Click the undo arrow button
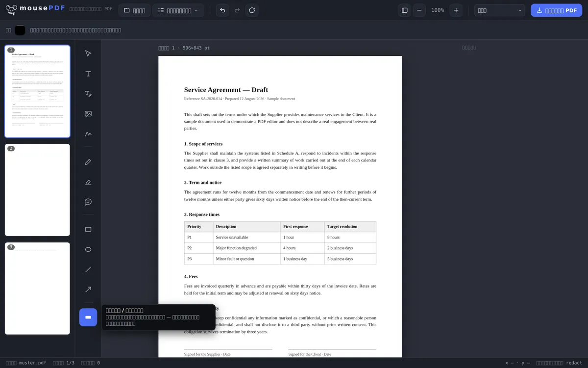Image resolution: width=588 pixels, height=368 pixels. (x=223, y=10)
